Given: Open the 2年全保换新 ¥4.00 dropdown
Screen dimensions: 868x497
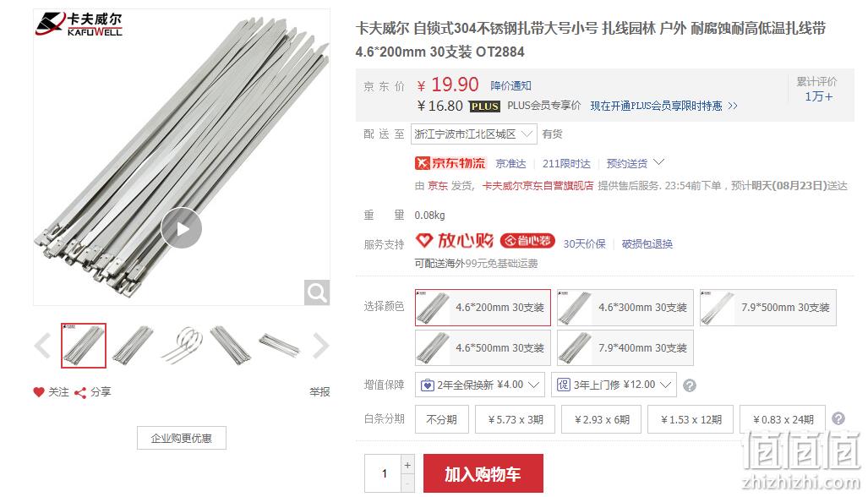Looking at the screenshot, I should [x=479, y=385].
